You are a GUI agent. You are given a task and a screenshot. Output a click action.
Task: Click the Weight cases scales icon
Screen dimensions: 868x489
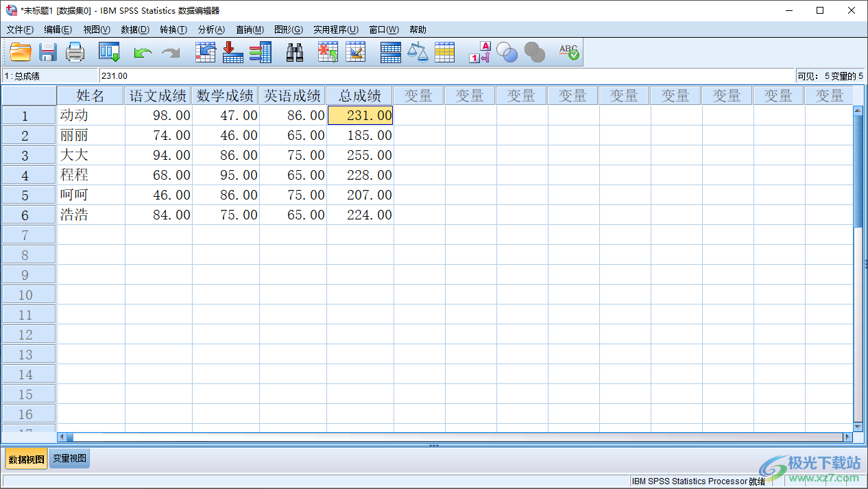418,52
